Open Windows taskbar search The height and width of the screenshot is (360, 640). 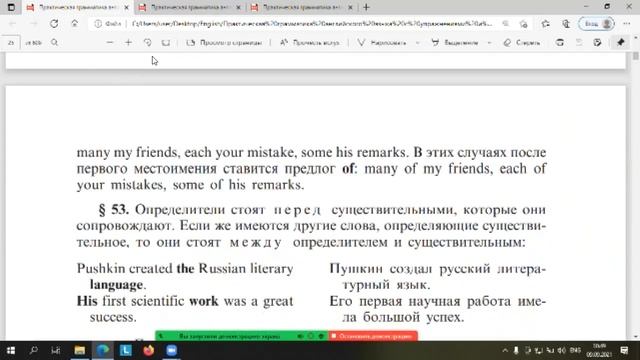coord(33,350)
